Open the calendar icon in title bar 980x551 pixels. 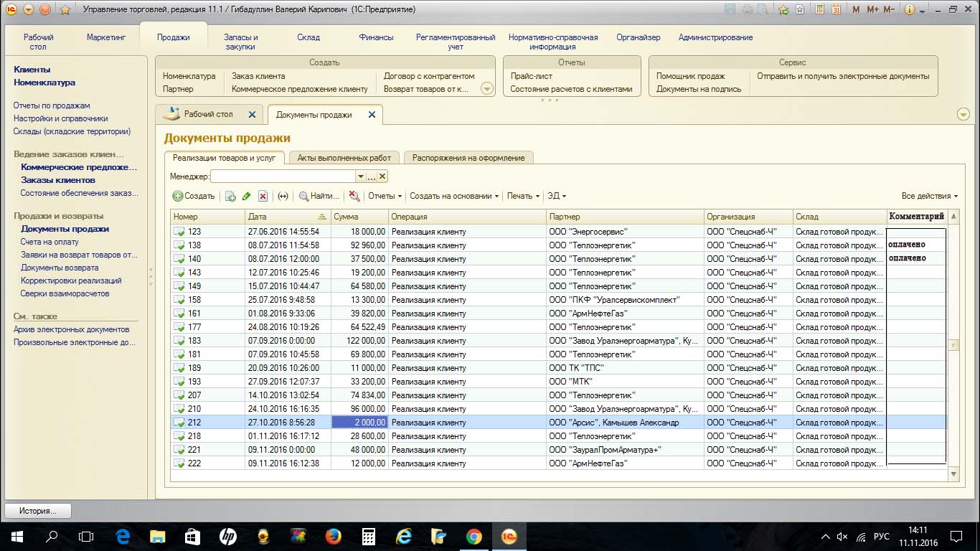(837, 10)
